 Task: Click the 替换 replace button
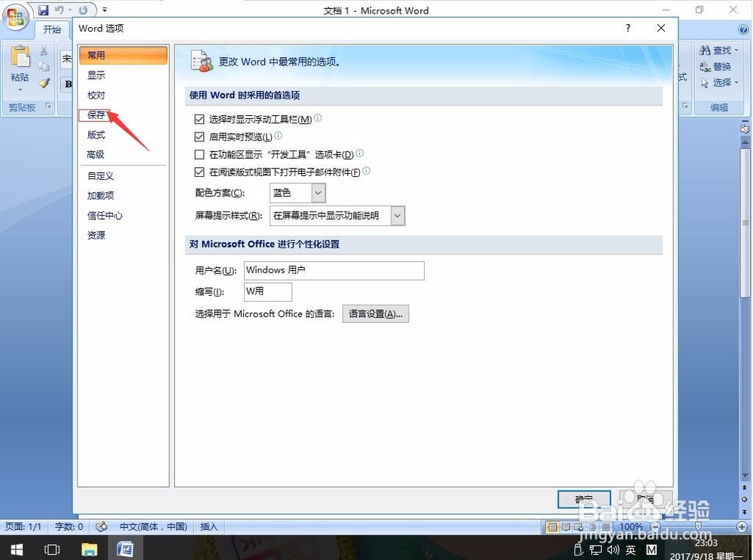pos(715,66)
